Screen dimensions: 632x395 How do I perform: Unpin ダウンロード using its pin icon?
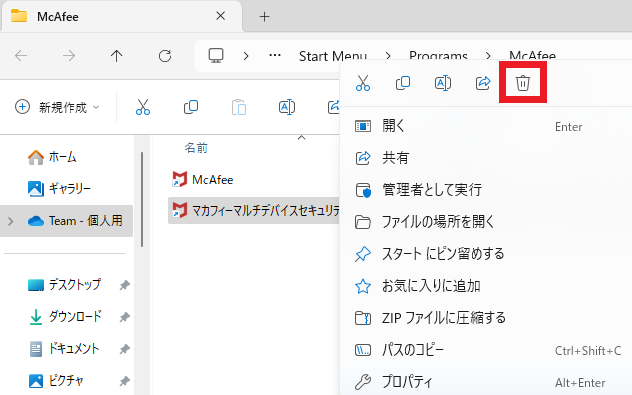[124, 317]
